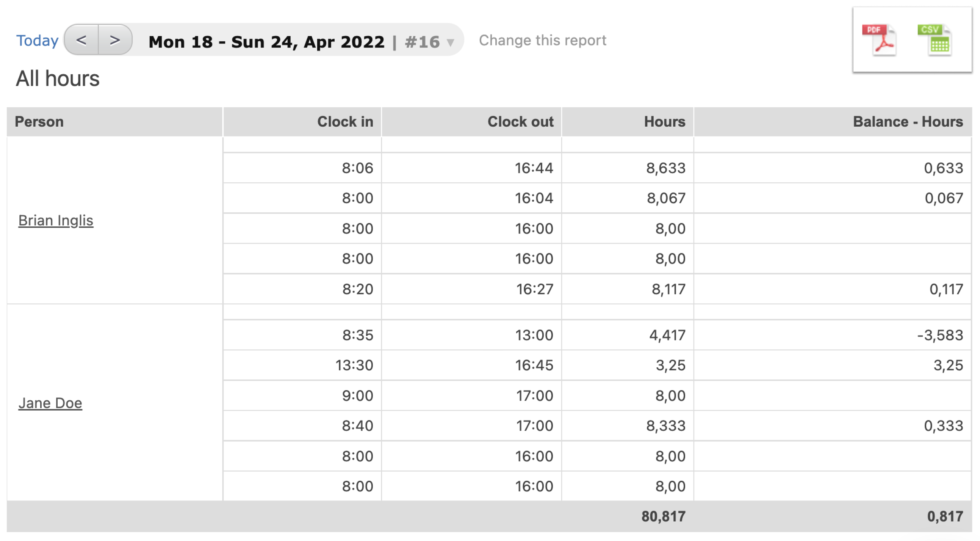Go to next week
This screenshot has height=541, width=980.
(115, 40)
